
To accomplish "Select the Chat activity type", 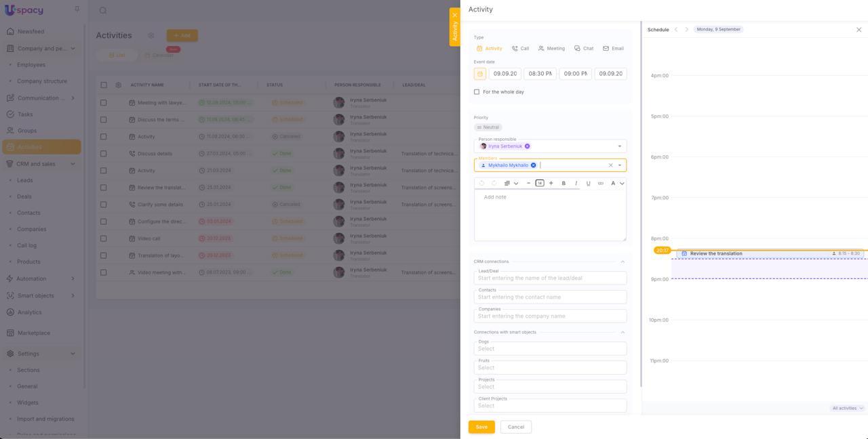I will pyautogui.click(x=583, y=49).
